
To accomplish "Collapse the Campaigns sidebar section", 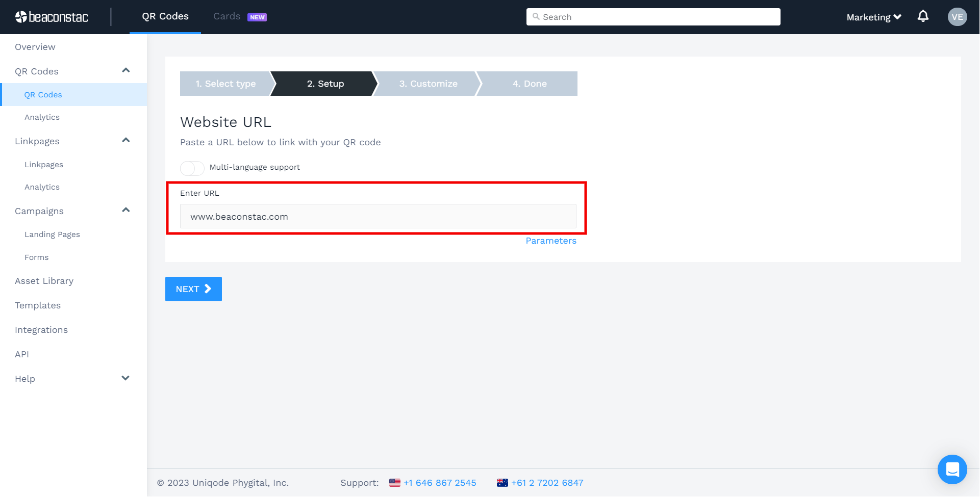I will 125,210.
